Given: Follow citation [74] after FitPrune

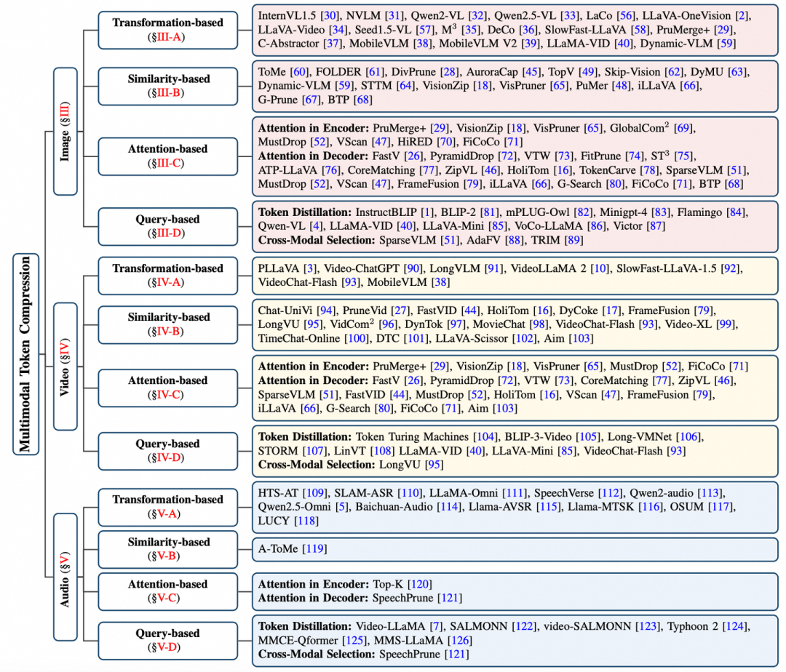Looking at the screenshot, I should [x=635, y=156].
